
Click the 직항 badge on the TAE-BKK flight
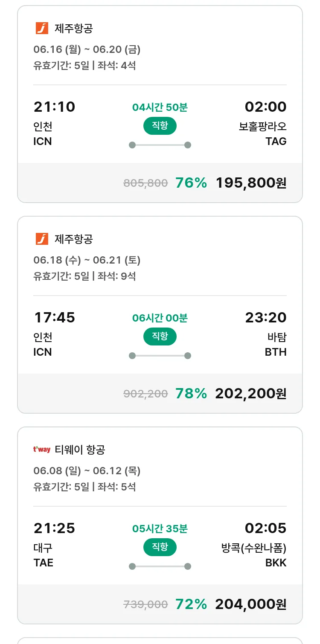click(160, 547)
